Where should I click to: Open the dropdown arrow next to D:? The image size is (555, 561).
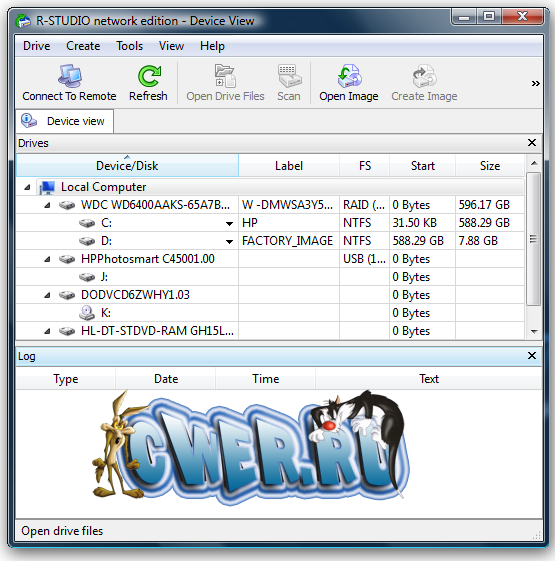point(229,242)
